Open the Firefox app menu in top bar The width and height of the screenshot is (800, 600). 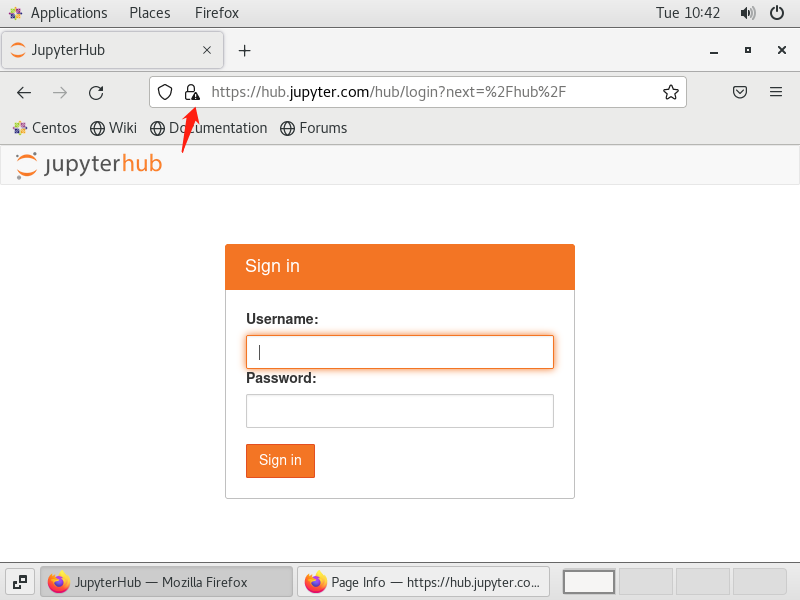pos(216,13)
